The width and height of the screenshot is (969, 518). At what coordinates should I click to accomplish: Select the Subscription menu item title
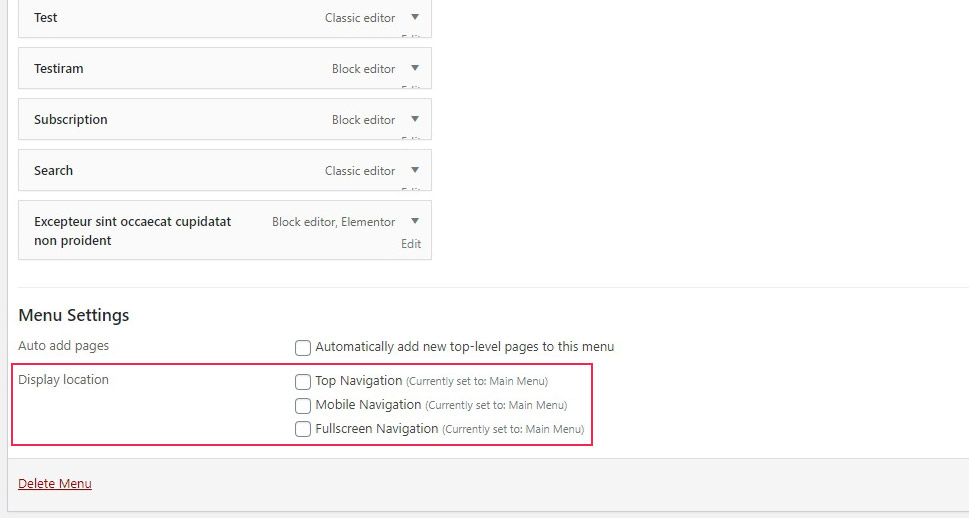click(70, 119)
